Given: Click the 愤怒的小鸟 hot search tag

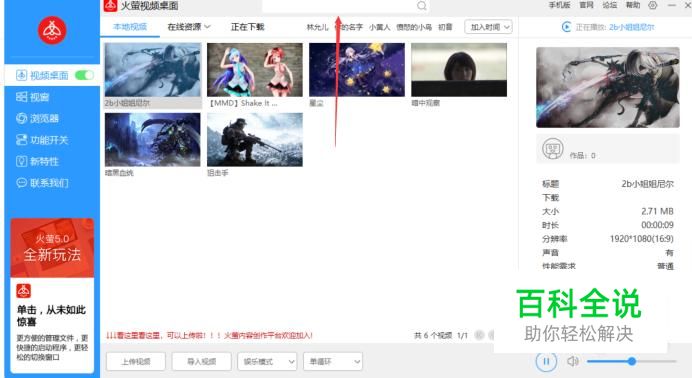Looking at the screenshot, I should point(414,27).
